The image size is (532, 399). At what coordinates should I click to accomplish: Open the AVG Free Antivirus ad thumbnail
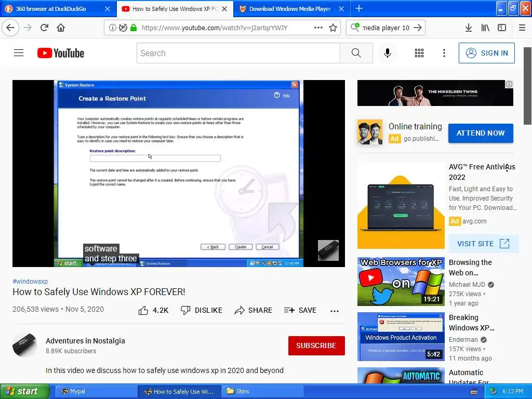click(x=401, y=206)
